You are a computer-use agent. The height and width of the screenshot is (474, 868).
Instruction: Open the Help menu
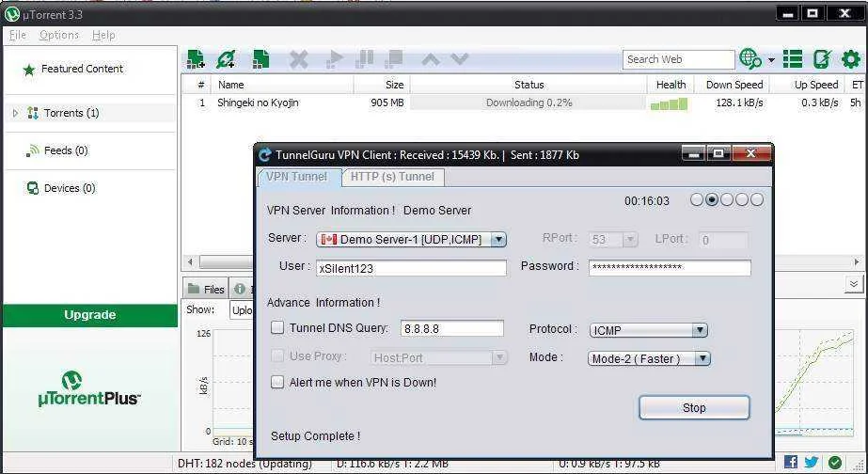[x=103, y=35]
